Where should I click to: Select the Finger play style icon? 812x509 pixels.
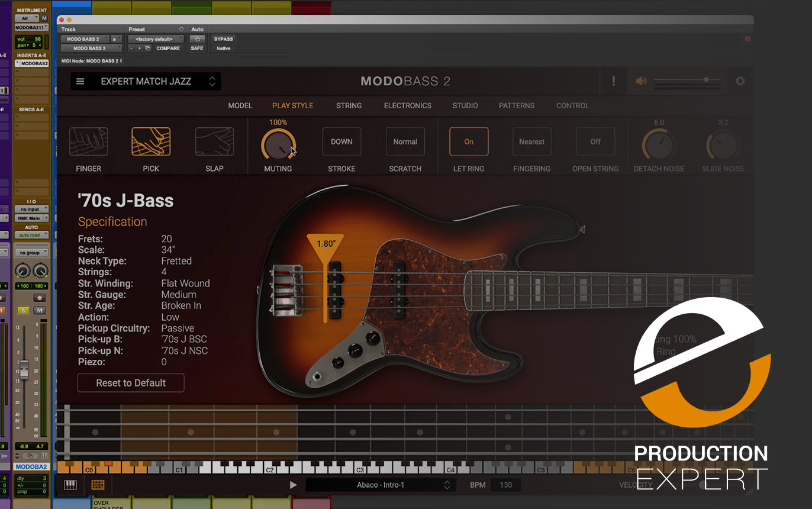coord(88,142)
